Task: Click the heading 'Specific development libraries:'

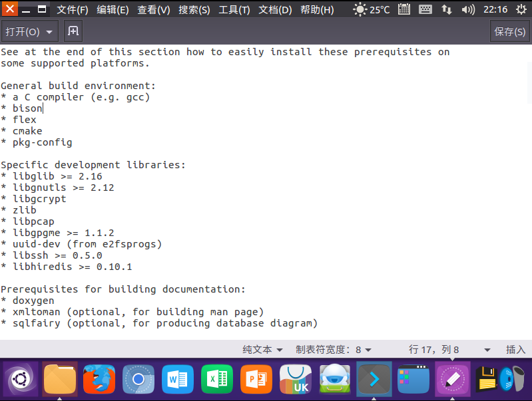Action: [x=93, y=165]
